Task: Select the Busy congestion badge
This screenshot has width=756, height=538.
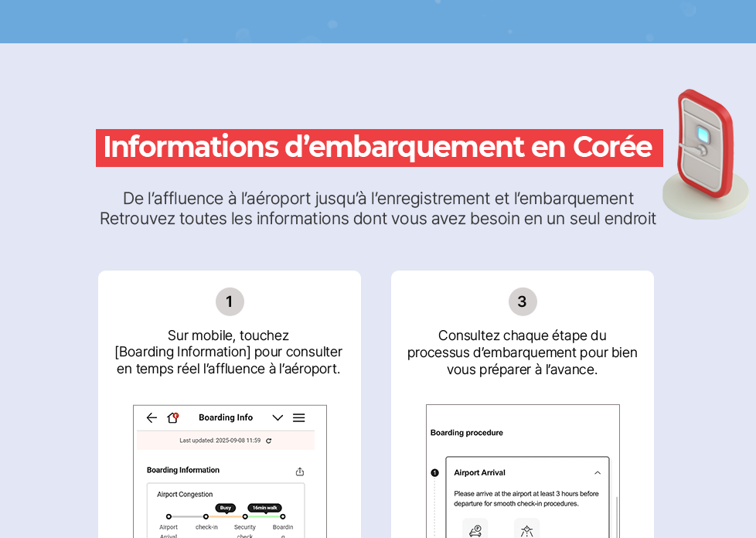Action: point(225,508)
